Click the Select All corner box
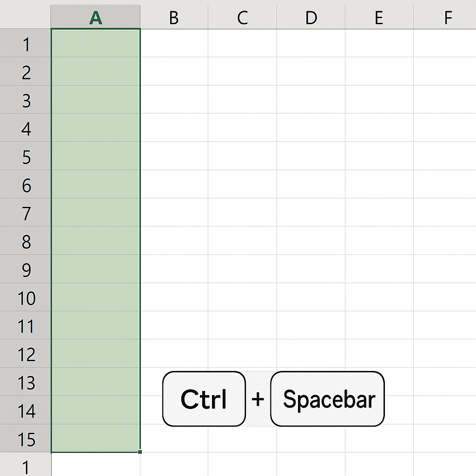 point(25,17)
